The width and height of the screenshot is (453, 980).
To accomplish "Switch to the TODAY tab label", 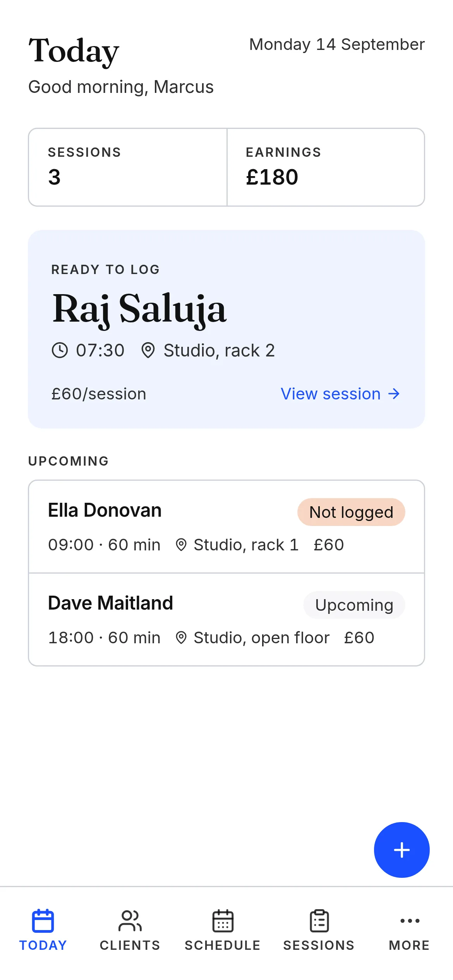I will pyautogui.click(x=43, y=945).
